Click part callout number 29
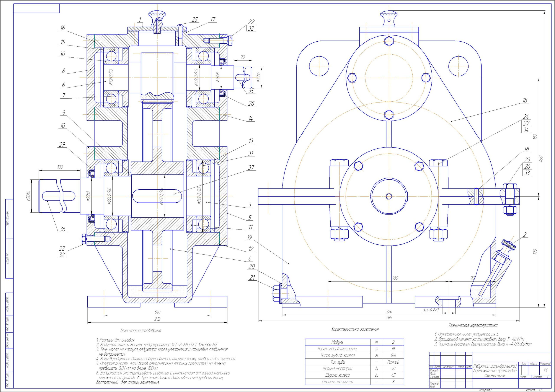The height and width of the screenshot is (392, 555). point(62,145)
